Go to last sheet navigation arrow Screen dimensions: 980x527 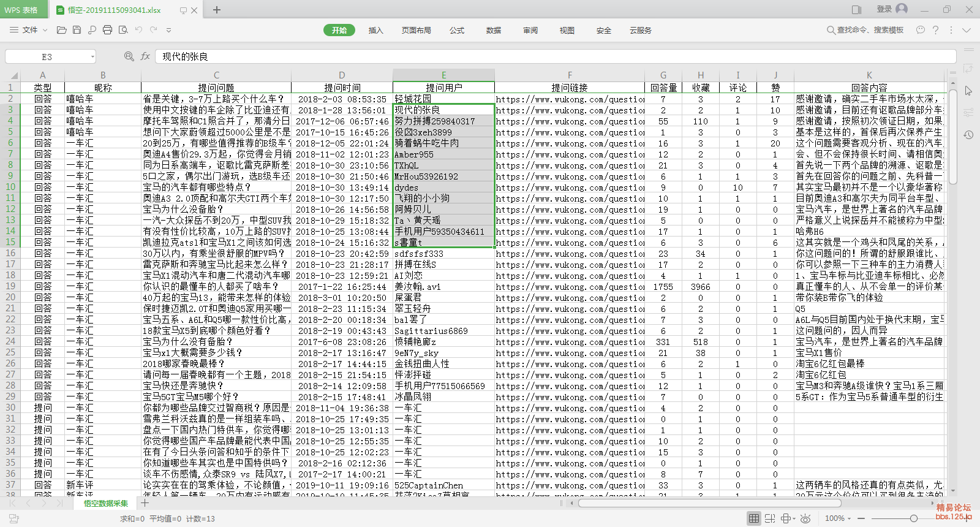pyautogui.click(x=59, y=503)
